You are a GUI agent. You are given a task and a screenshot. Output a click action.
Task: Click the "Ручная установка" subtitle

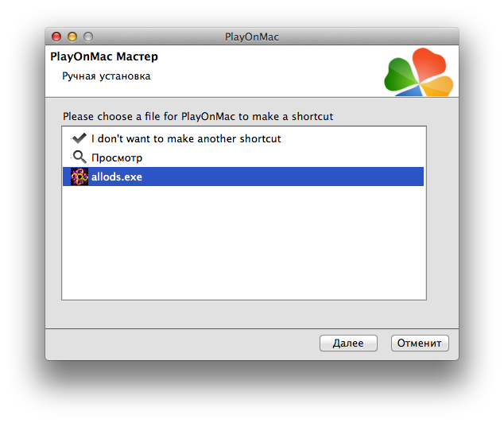tap(107, 76)
